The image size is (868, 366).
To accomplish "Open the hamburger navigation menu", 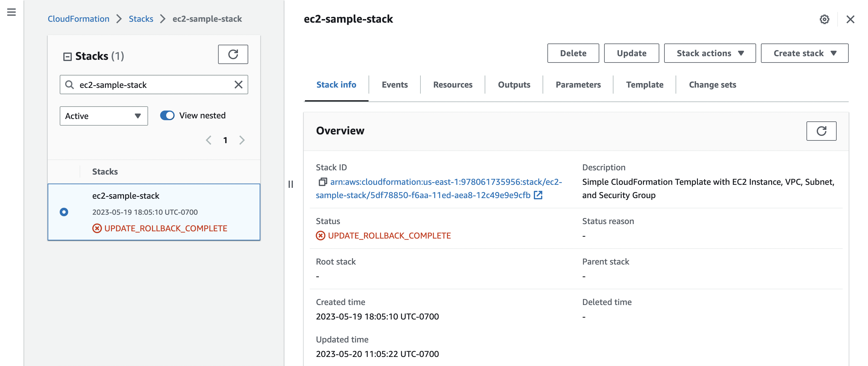I will 11,12.
